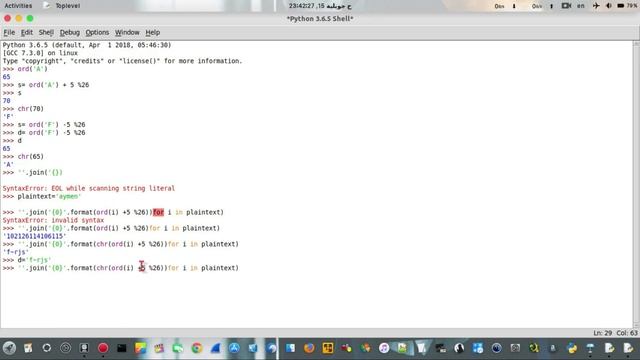The height and width of the screenshot is (360, 640).
Task: Open the green chat app in dock
Action: [x=178, y=348]
